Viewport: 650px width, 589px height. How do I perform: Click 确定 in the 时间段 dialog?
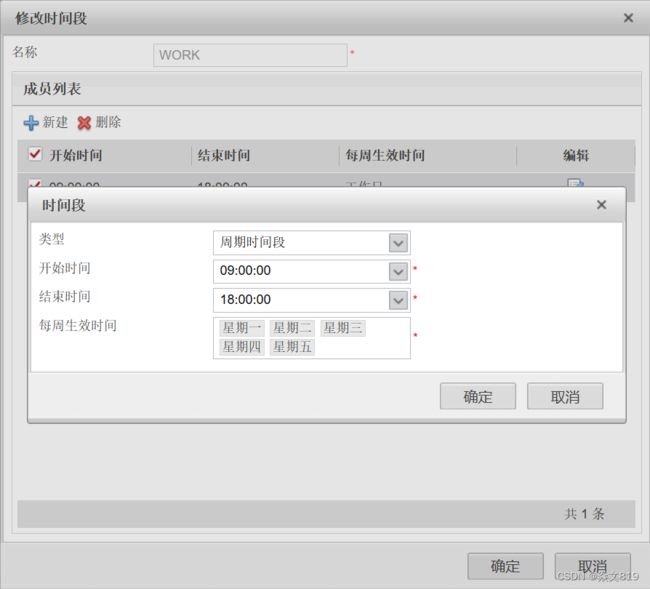477,396
